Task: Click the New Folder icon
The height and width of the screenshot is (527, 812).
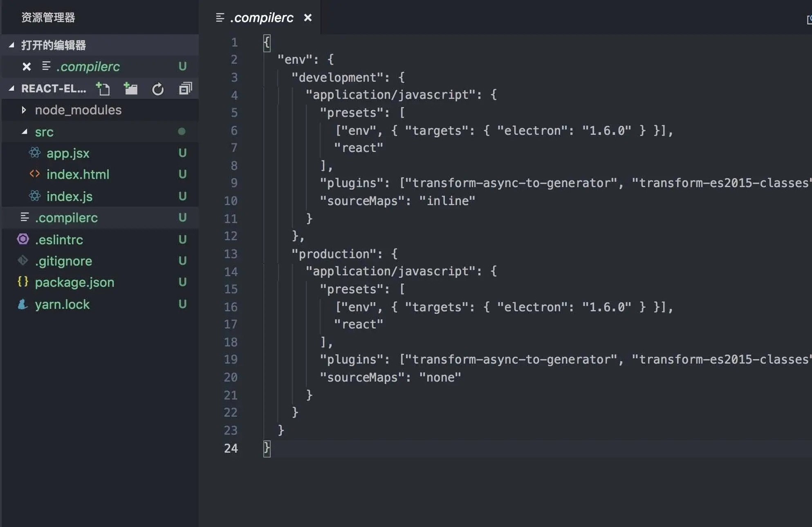Action: point(131,89)
